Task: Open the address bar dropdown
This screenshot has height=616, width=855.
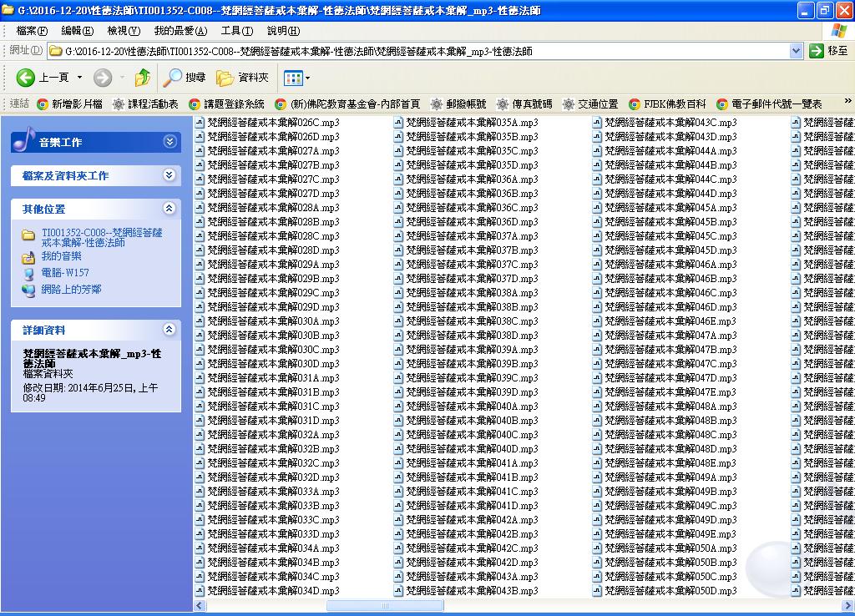Action: [796, 51]
